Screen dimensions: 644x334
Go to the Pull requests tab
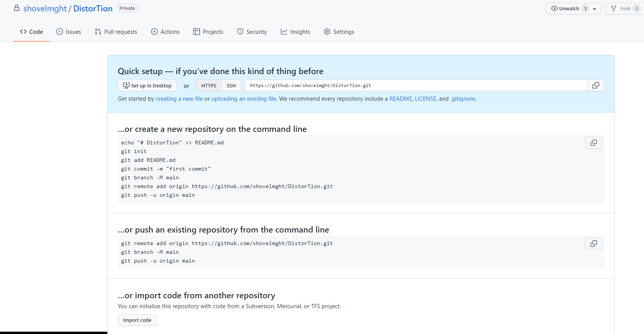click(116, 32)
